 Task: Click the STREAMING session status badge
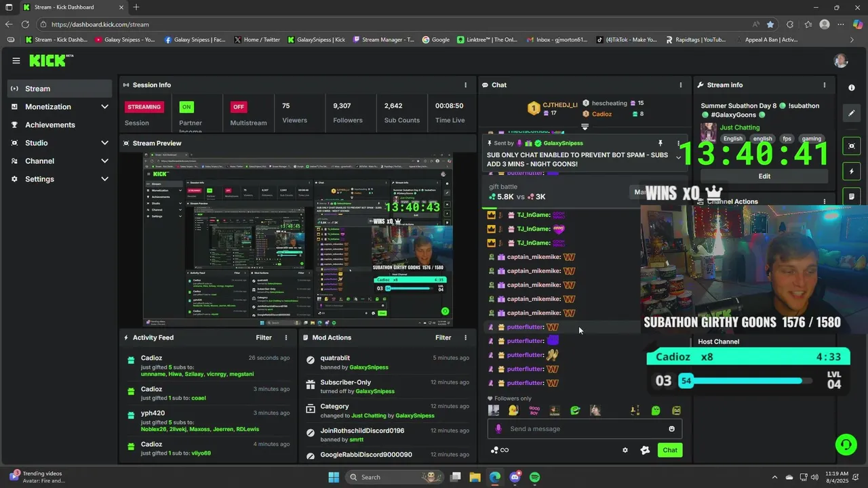[x=144, y=107]
